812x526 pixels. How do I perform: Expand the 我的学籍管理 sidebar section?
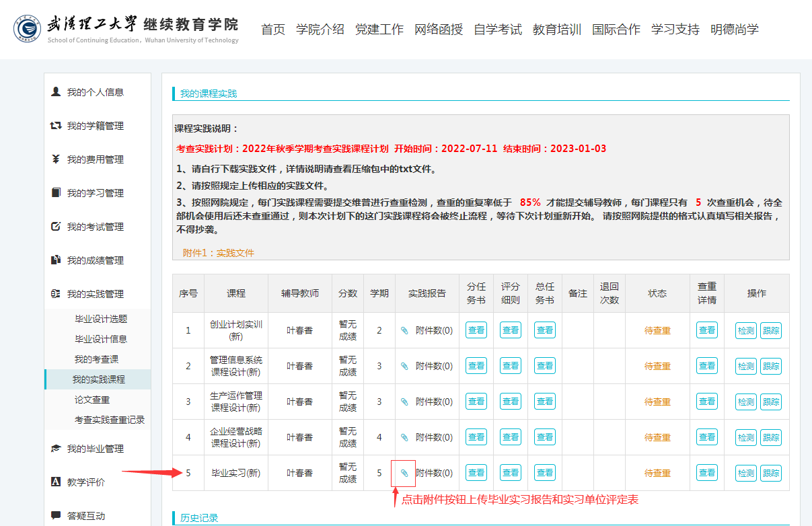click(x=95, y=126)
